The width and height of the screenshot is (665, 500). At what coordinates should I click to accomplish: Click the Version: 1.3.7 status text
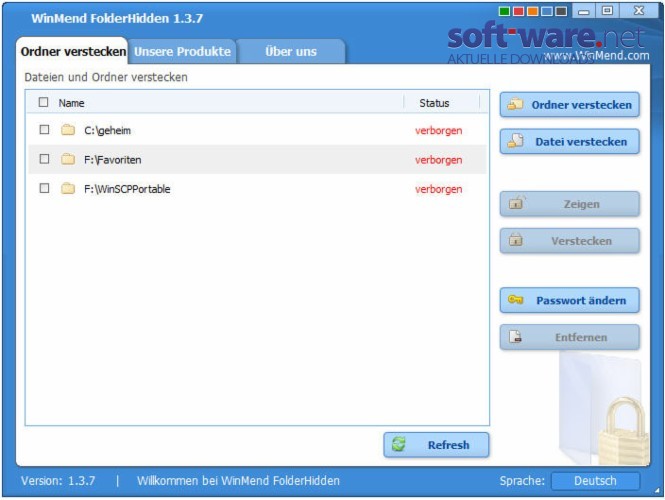pyautogui.click(x=58, y=481)
